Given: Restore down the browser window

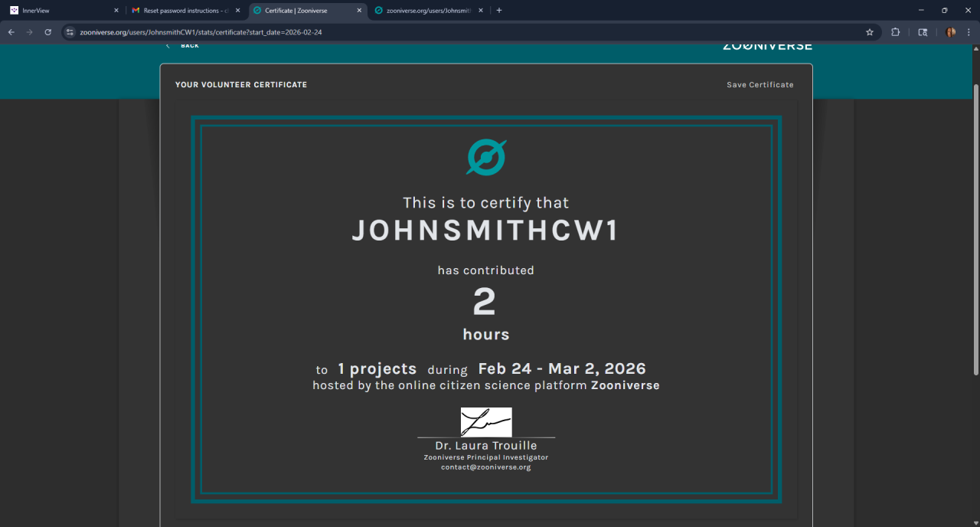Looking at the screenshot, I should pyautogui.click(x=944, y=11).
